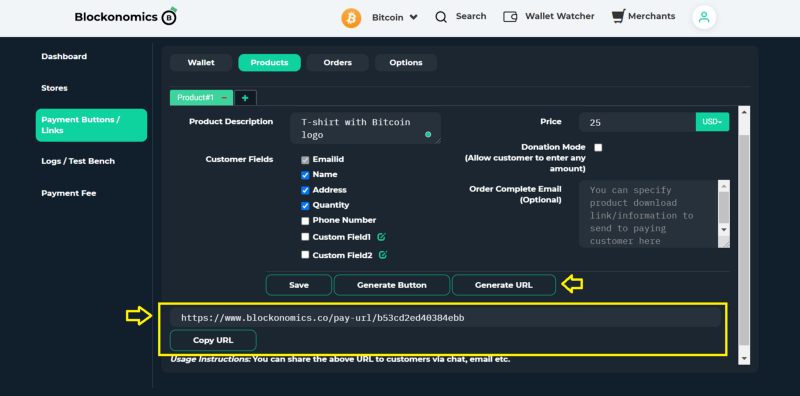Open Logs / Test Bench in sidebar

[x=78, y=161]
